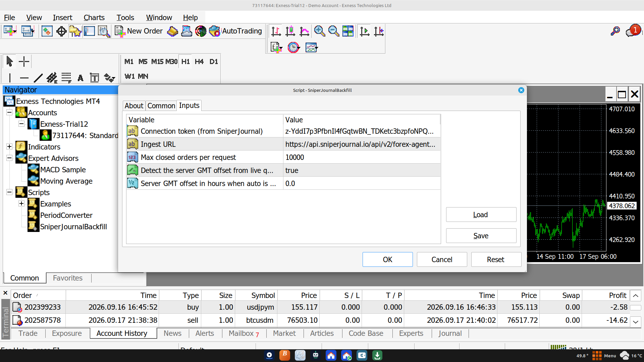
Task: Click the New Order button
Action: pyautogui.click(x=139, y=31)
